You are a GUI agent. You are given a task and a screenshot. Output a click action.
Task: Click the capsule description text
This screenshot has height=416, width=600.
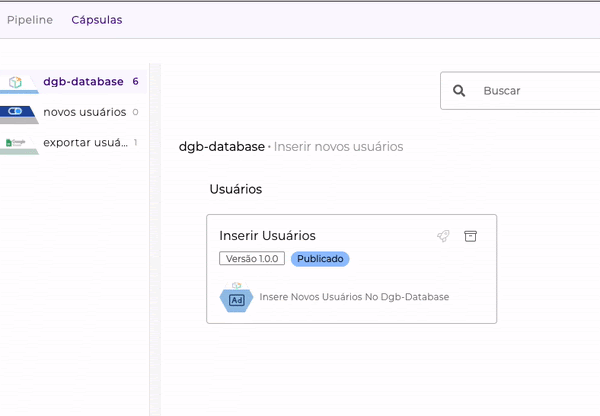pos(354,297)
